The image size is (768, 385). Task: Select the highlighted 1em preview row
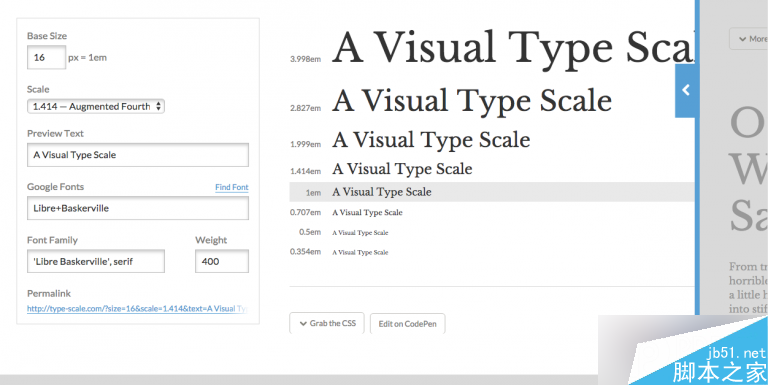(492, 192)
